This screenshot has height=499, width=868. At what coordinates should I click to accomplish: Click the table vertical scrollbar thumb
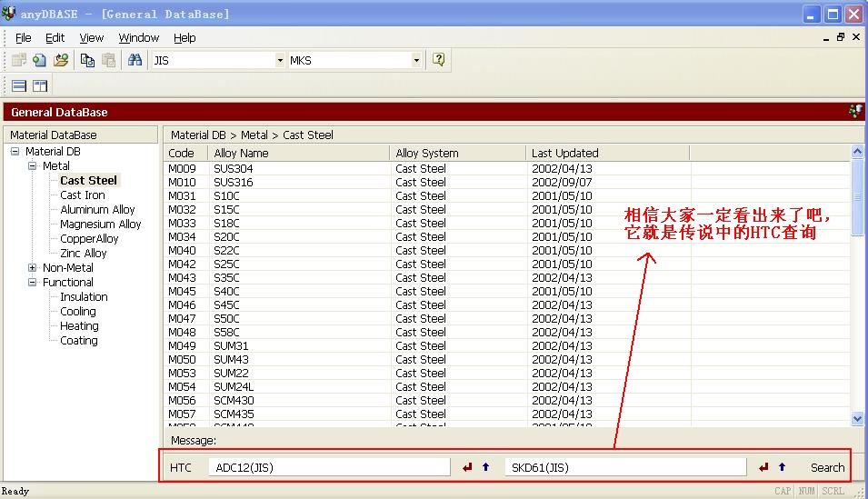(x=857, y=197)
